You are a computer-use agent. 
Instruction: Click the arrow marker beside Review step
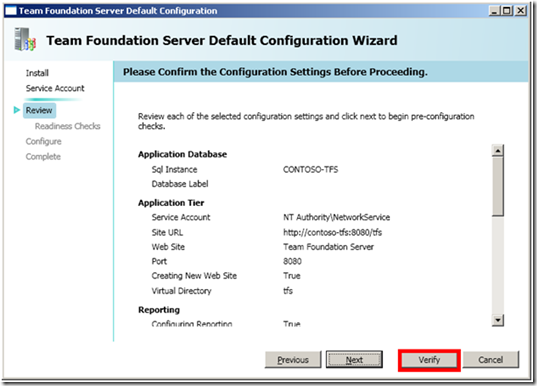click(x=16, y=110)
